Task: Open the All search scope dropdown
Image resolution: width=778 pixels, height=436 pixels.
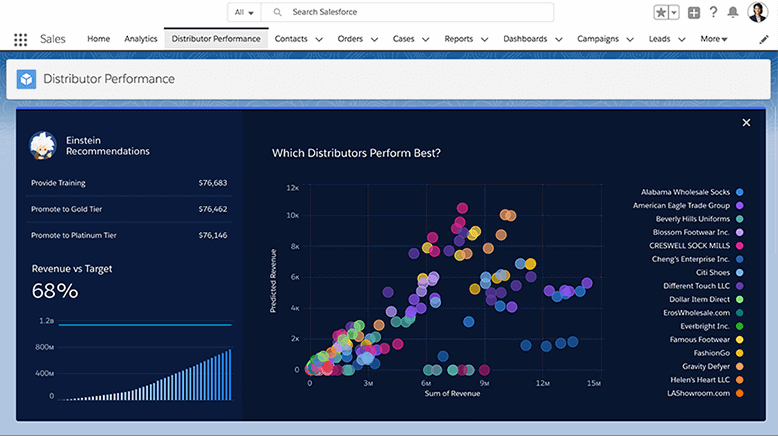Action: point(244,12)
